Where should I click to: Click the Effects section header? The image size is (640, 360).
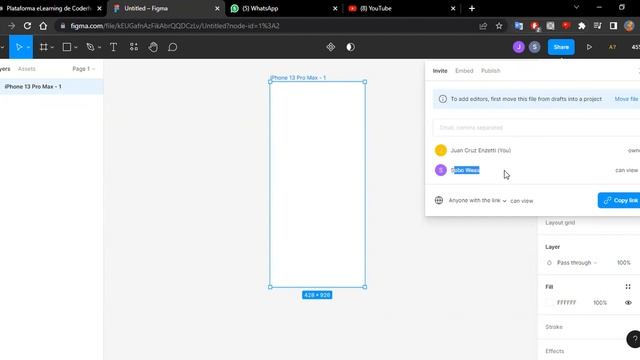555,351
